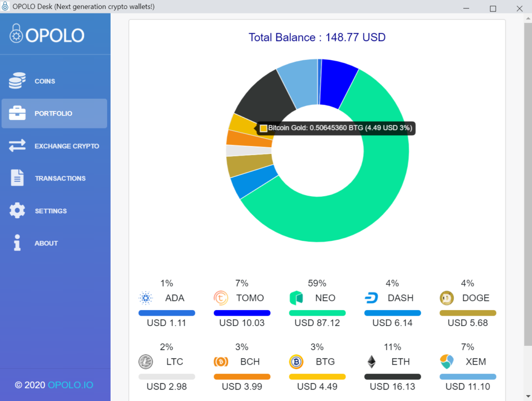Click the DASH blue color bar
532x401 pixels.
pyautogui.click(x=393, y=313)
